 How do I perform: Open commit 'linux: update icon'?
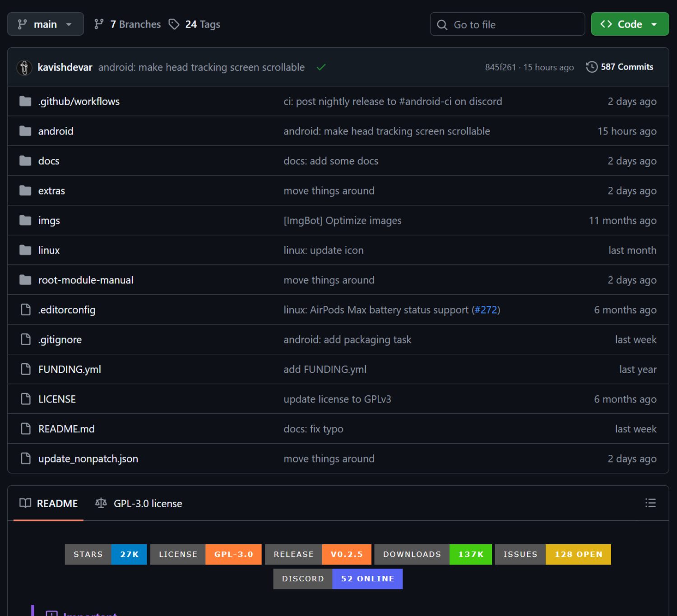[324, 250]
